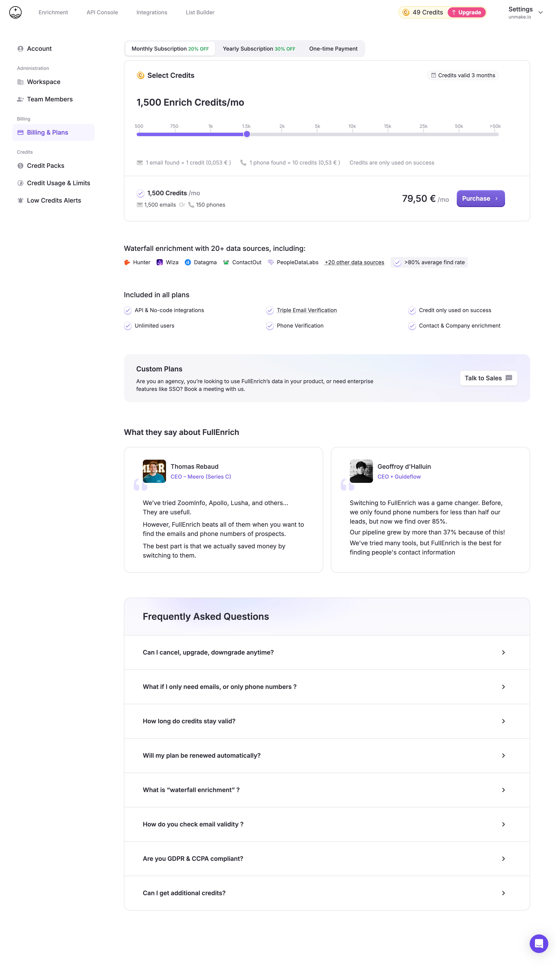Click the Talk to Sales button
This screenshot has height=980, width=556.
click(488, 378)
